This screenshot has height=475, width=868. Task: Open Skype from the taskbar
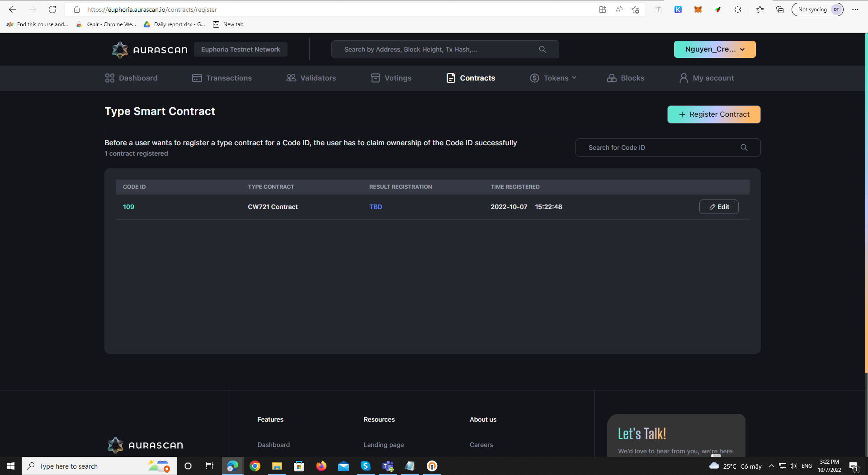[x=365, y=466]
